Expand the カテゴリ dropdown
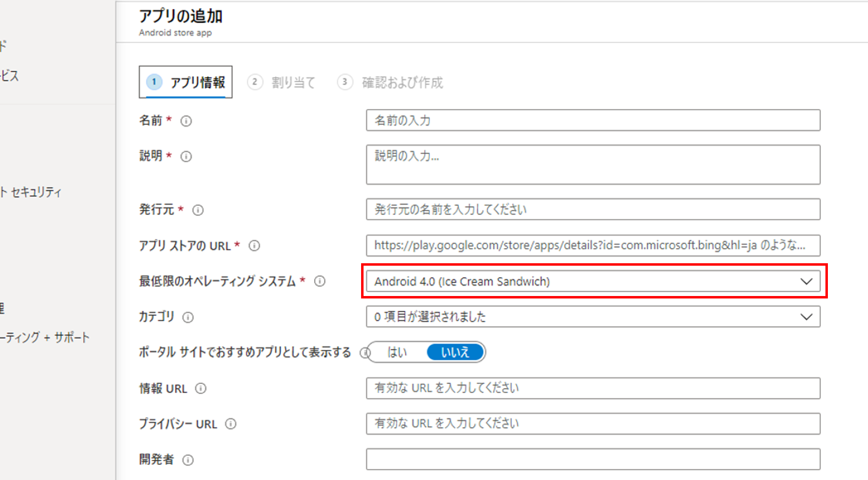 pyautogui.click(x=593, y=317)
